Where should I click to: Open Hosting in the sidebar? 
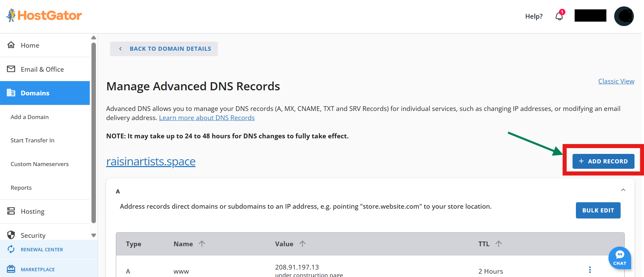click(x=45, y=211)
